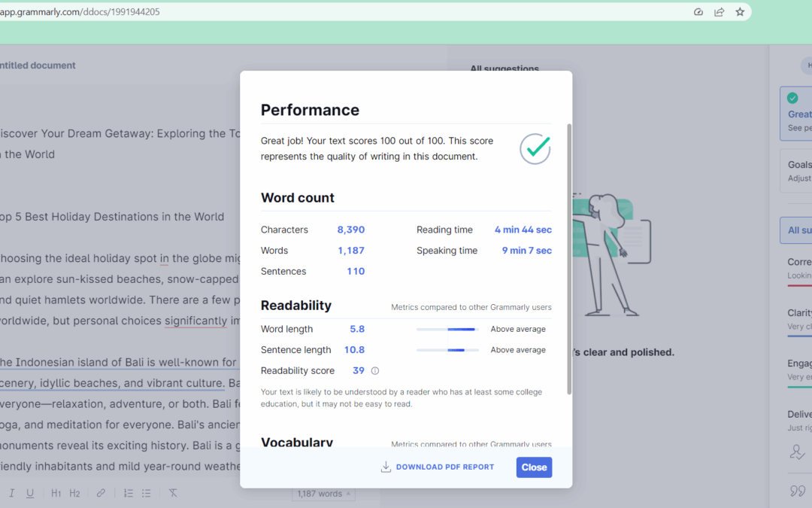Insert a hyperlink using the link icon
This screenshot has width=812, height=508.
(x=101, y=494)
